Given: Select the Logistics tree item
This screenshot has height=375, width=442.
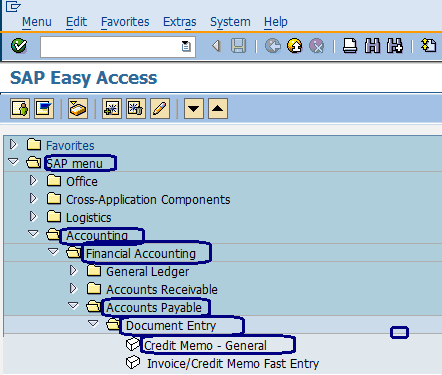Looking at the screenshot, I should click(89, 218).
